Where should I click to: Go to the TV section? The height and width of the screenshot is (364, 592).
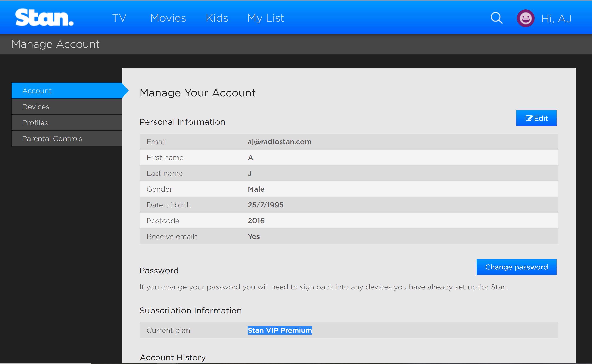click(x=119, y=18)
